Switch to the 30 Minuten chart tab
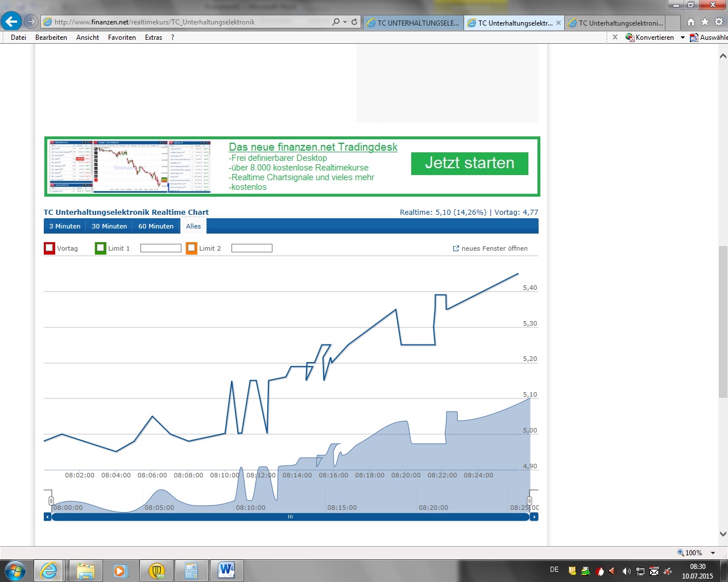 pyautogui.click(x=109, y=226)
